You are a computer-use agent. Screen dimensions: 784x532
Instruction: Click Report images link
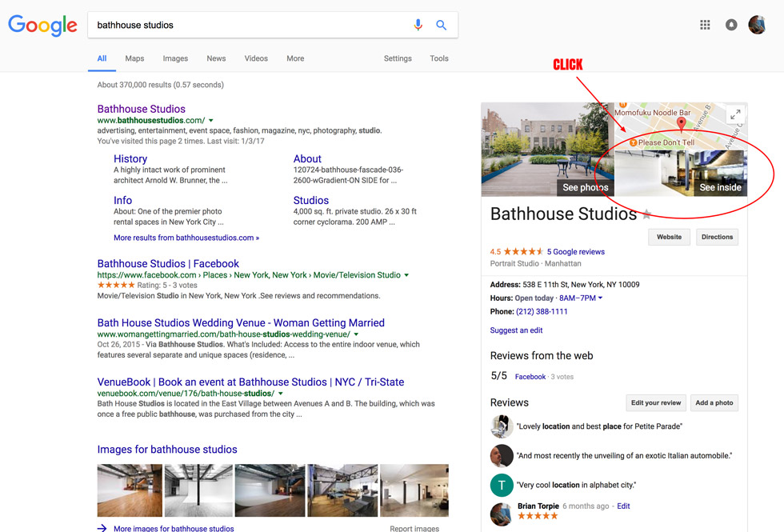tap(414, 529)
